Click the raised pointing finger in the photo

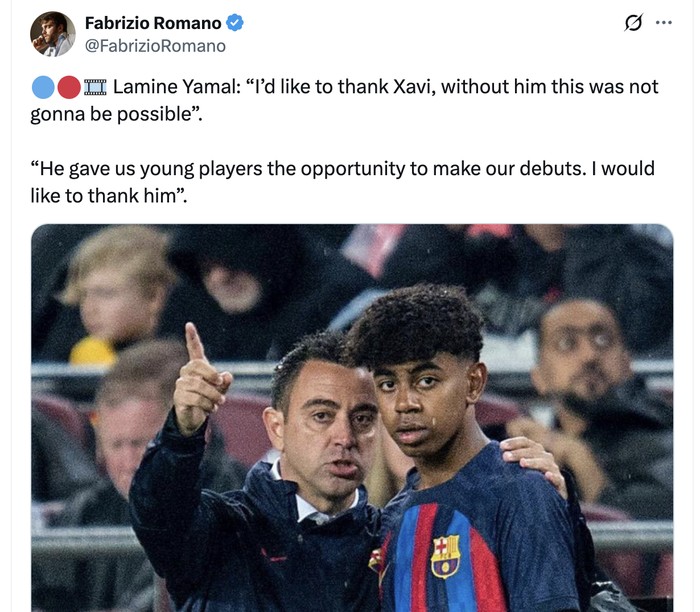(193, 344)
